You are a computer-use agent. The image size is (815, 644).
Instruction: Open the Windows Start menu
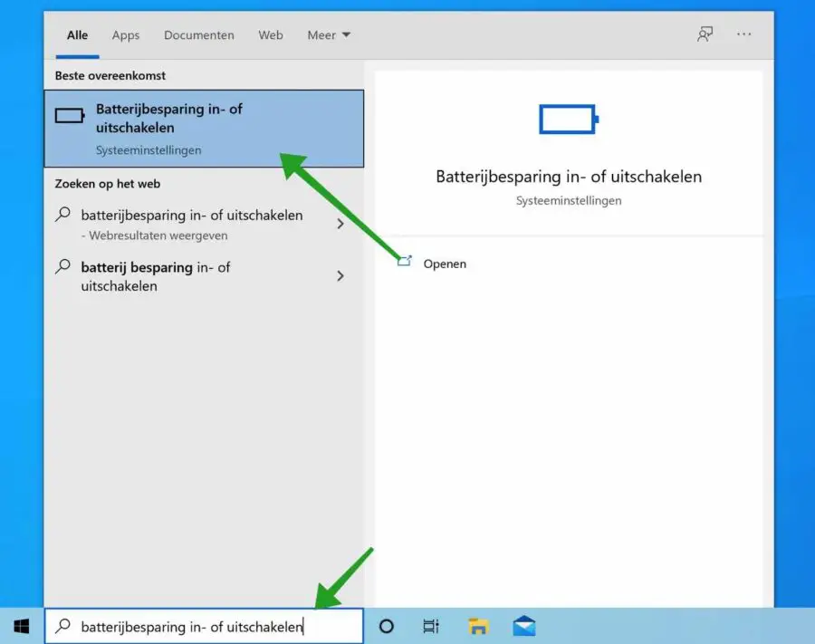point(22,626)
